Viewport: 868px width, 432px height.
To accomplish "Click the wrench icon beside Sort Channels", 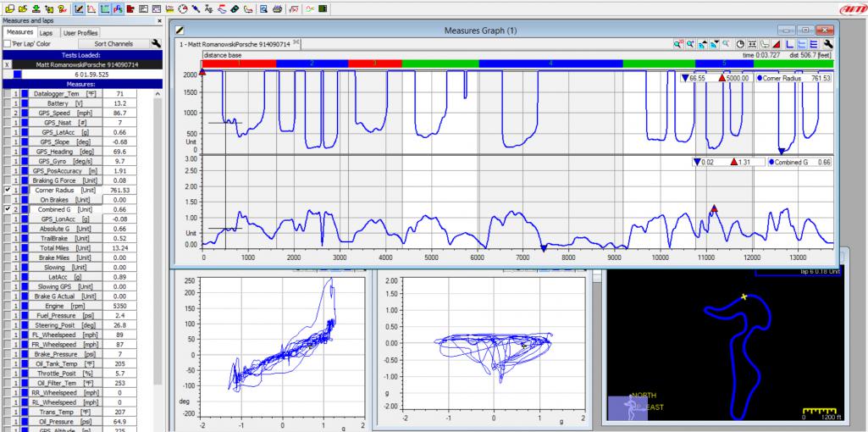I will pos(155,42).
